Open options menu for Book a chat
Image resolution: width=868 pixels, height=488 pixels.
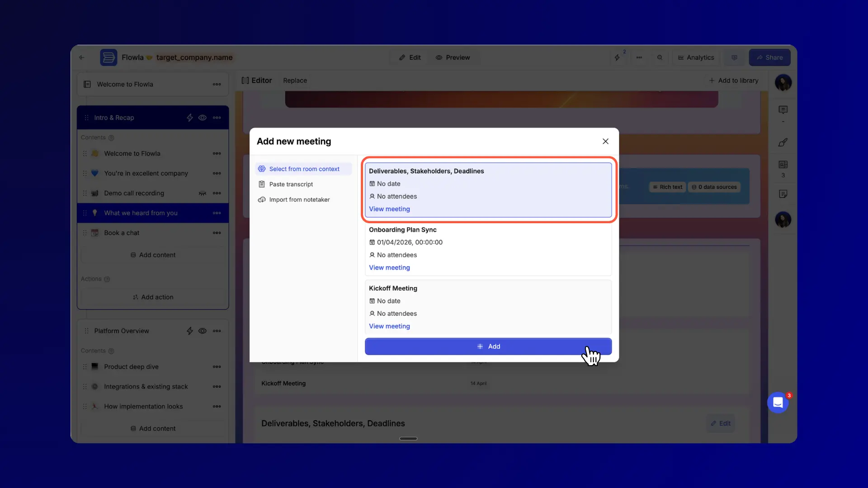point(217,233)
